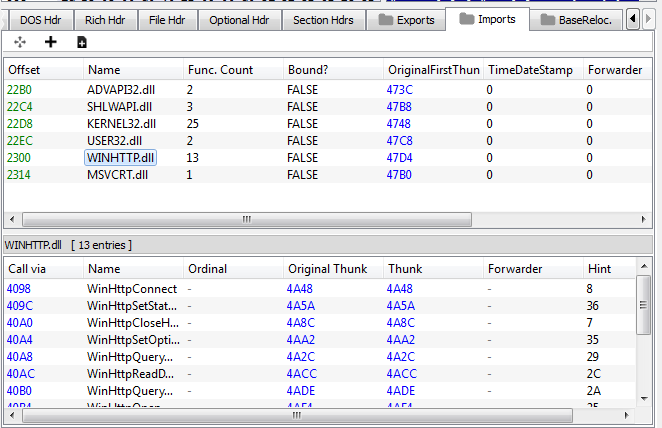This screenshot has width=662, height=428.
Task: Switch to the DOS Hdr tab
Action: tap(41, 20)
